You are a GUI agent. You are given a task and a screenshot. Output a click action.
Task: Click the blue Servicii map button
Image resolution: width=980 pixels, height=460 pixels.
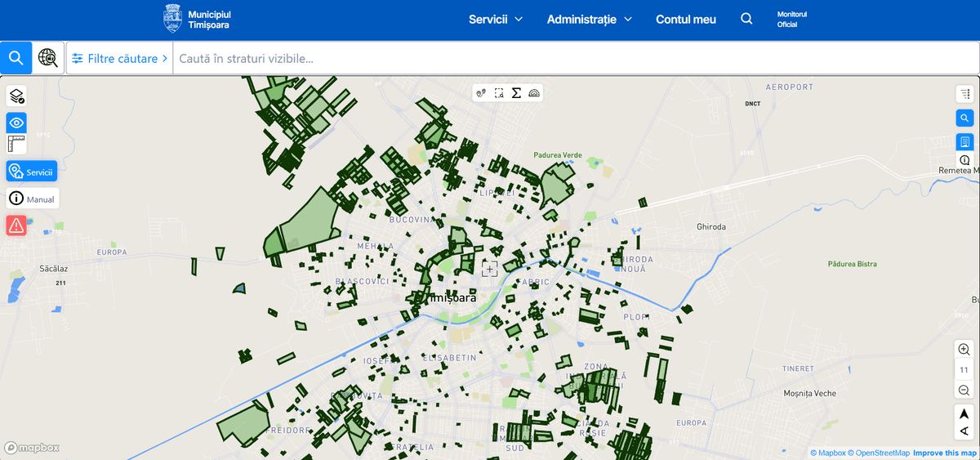coord(32,172)
